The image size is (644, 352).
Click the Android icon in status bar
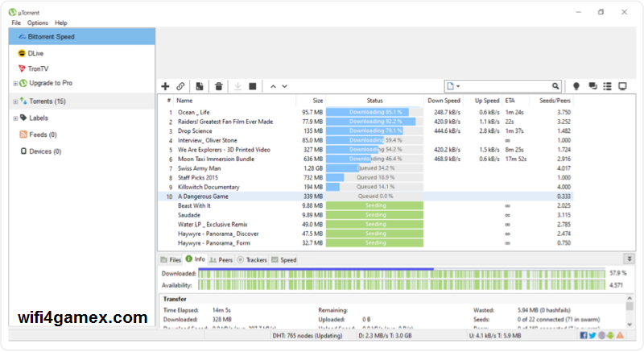point(611,336)
